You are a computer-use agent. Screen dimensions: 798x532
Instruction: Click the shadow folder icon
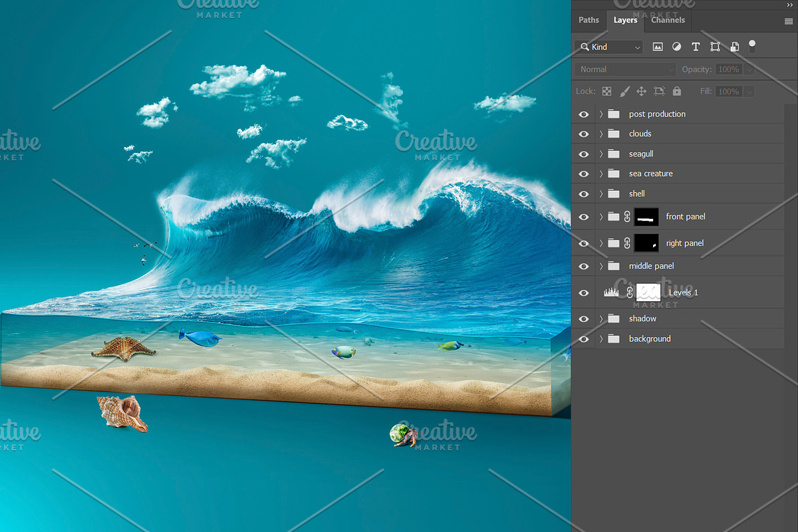pyautogui.click(x=614, y=319)
